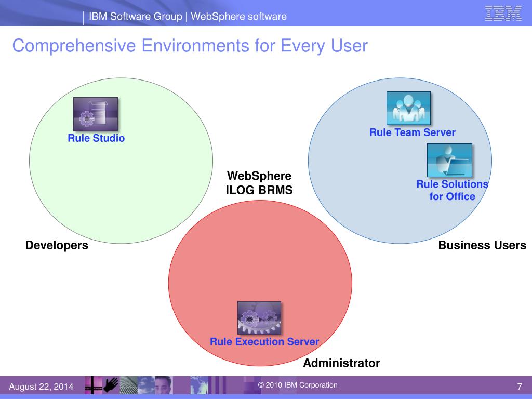Click the 'August 22, 2014' footer date
Viewport: 532px width, 399px height.
(41, 387)
